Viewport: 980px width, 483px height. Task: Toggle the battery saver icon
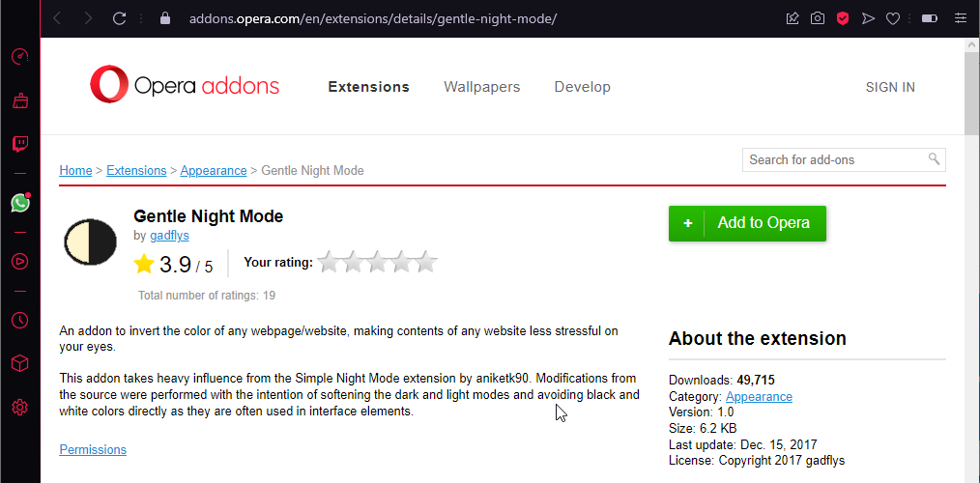pyautogui.click(x=929, y=18)
